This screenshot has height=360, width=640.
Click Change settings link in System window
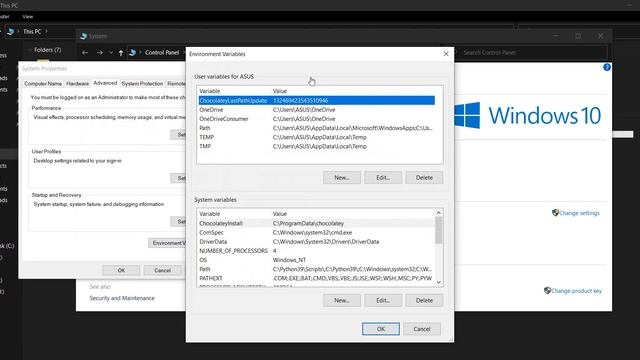(579, 213)
